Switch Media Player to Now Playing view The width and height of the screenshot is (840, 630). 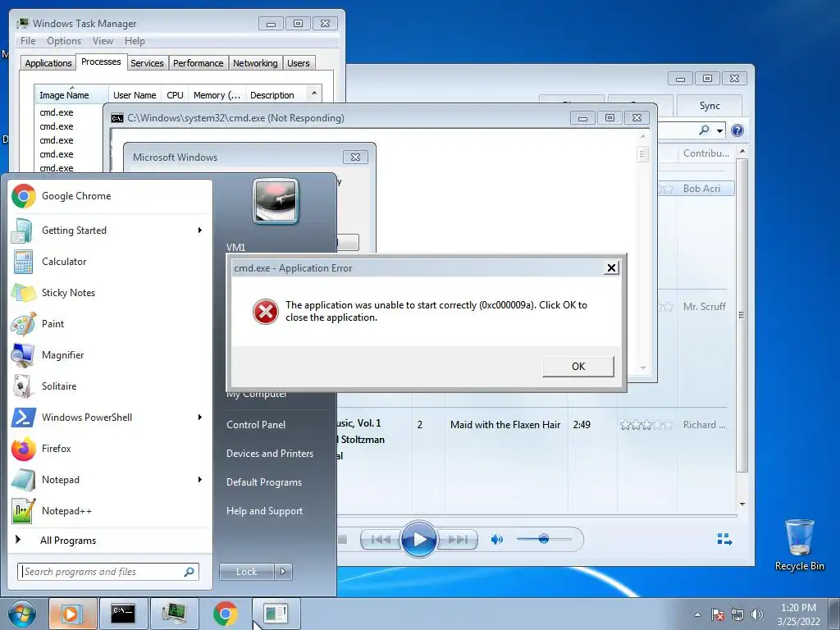pos(724,540)
